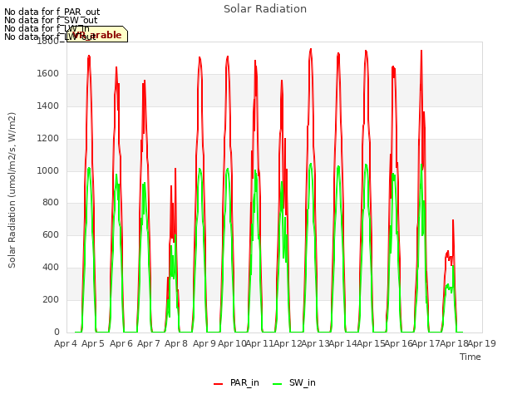Click the 1400 y-axis tick label
The width and height of the screenshot is (532, 399).
click(48, 106)
